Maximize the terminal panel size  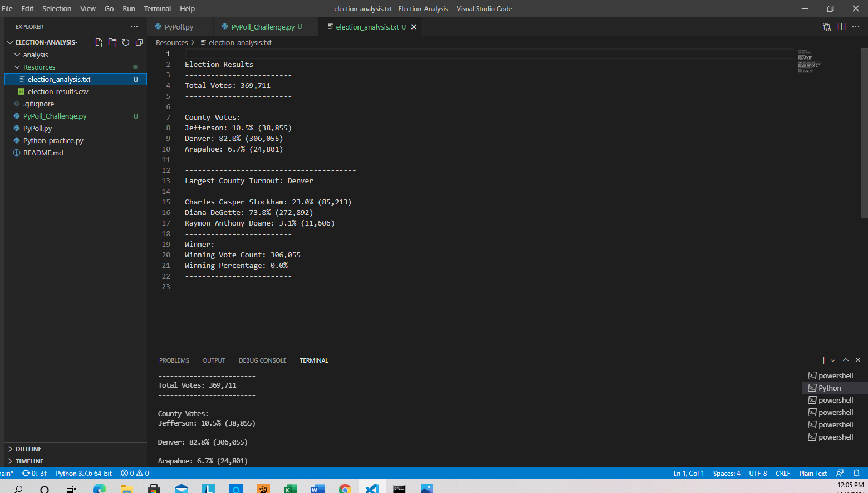[846, 360]
